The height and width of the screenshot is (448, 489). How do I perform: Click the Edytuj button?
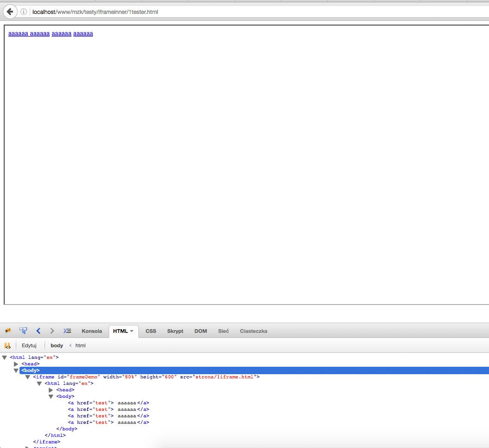tap(29, 345)
